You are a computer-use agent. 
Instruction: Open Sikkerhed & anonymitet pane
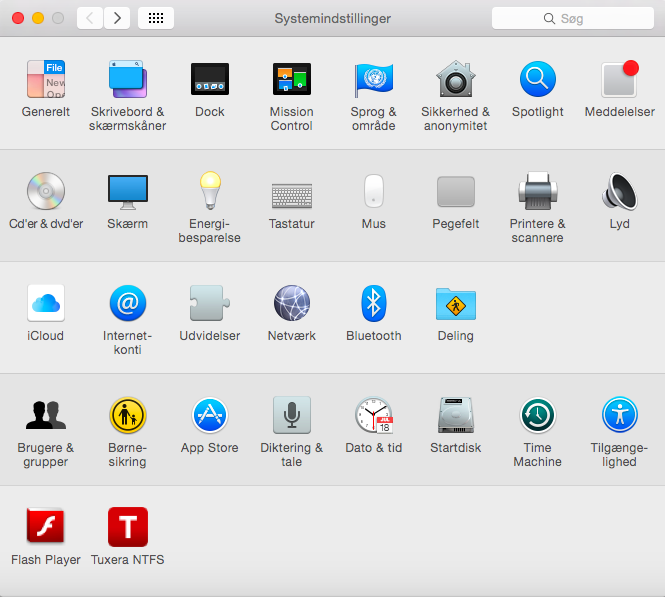[455, 79]
